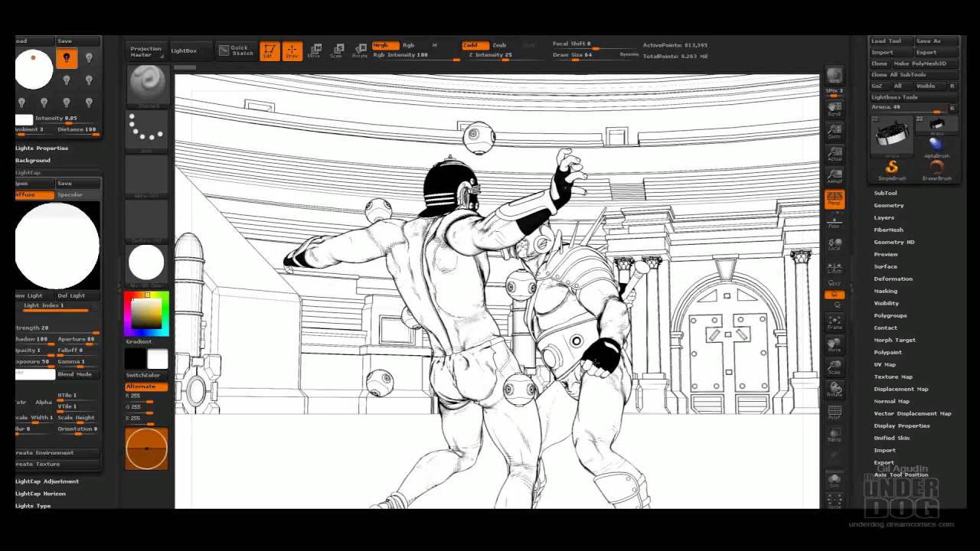Toggle Rgb mode
The image size is (980, 551).
(409, 45)
